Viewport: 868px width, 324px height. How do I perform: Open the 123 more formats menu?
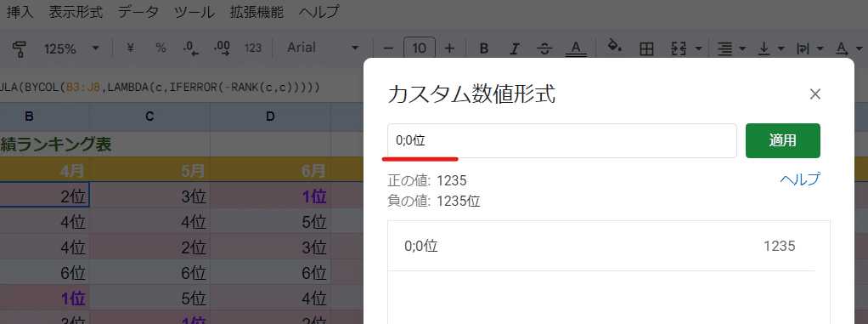(252, 48)
